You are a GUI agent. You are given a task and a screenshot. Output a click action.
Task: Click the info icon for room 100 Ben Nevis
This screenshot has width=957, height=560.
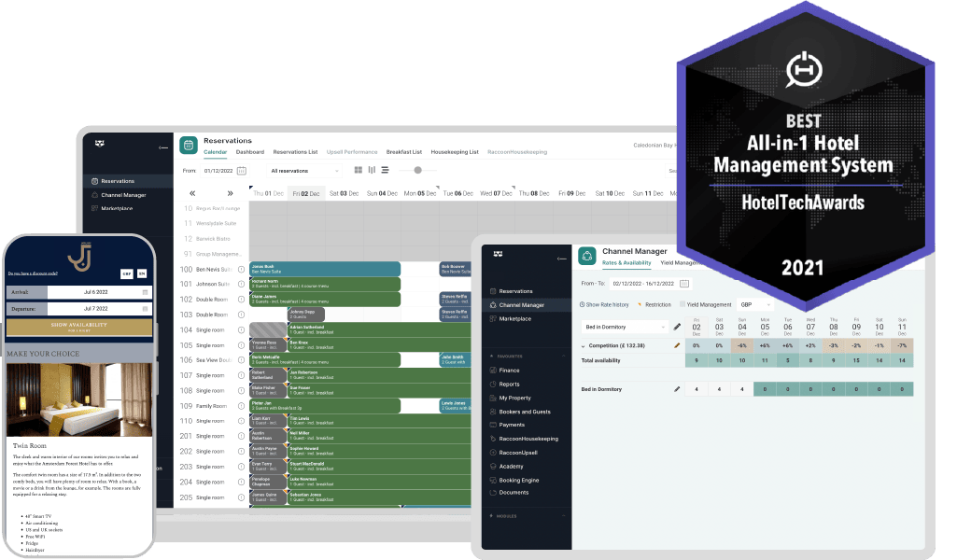[x=242, y=269]
